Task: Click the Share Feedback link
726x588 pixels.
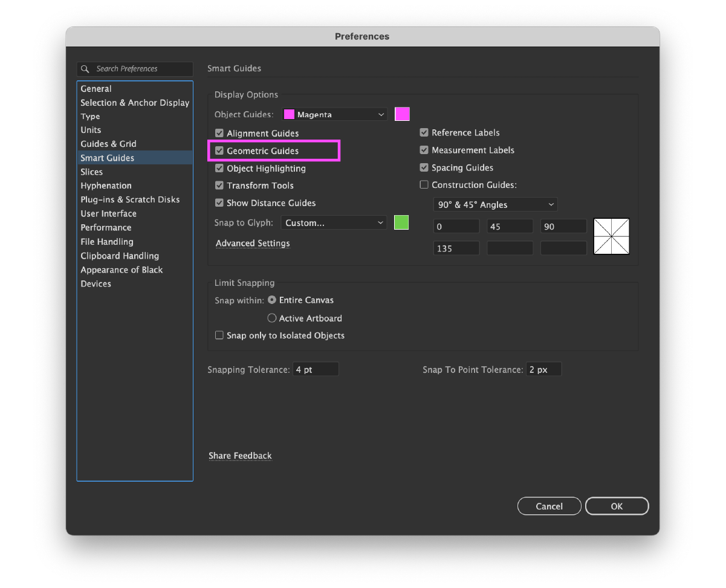Action: coord(240,456)
